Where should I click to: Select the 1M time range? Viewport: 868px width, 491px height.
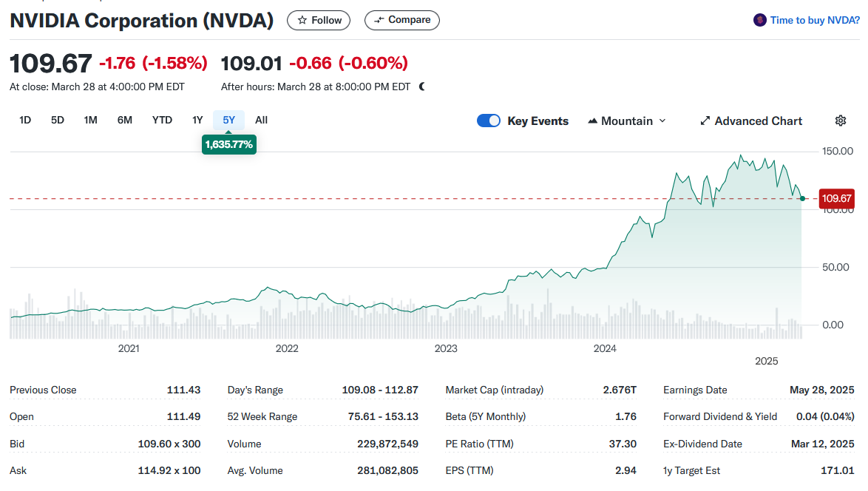coord(90,120)
